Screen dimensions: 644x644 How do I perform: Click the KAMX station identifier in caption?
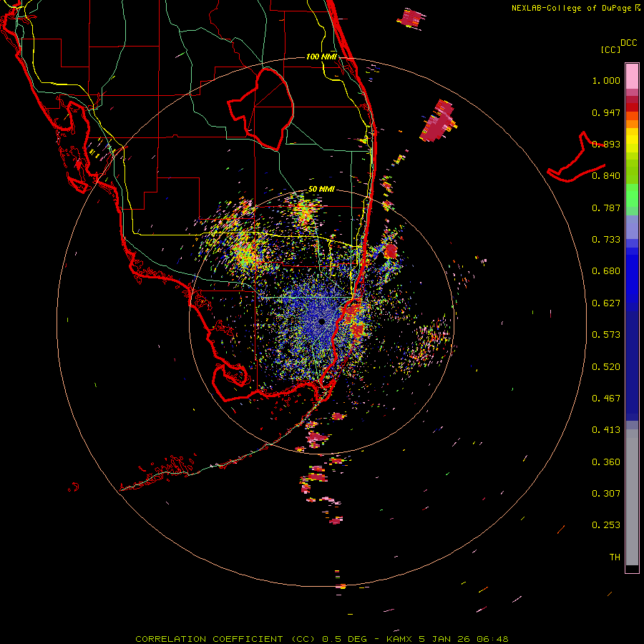click(399, 639)
